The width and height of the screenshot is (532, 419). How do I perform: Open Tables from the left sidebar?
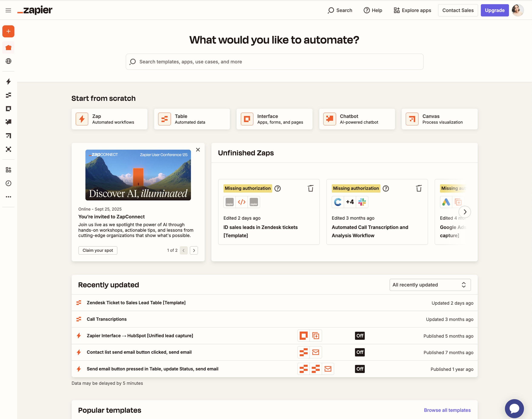[x=8, y=95]
